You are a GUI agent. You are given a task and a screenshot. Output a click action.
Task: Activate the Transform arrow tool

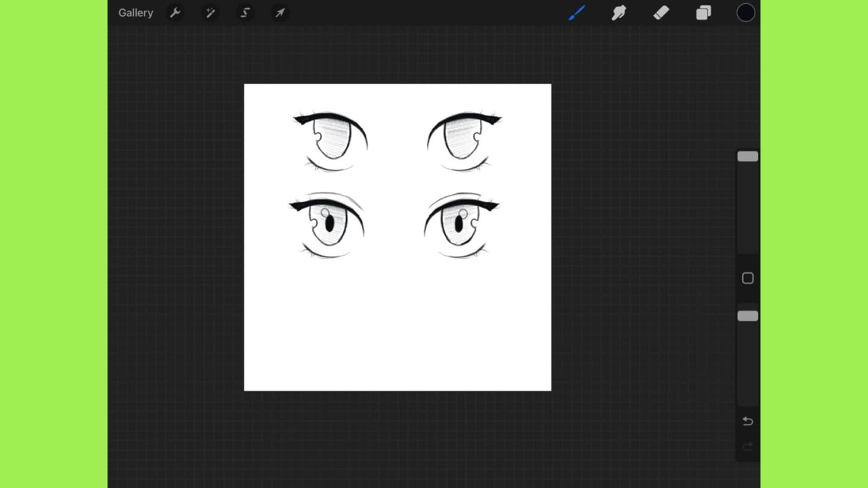click(x=280, y=13)
